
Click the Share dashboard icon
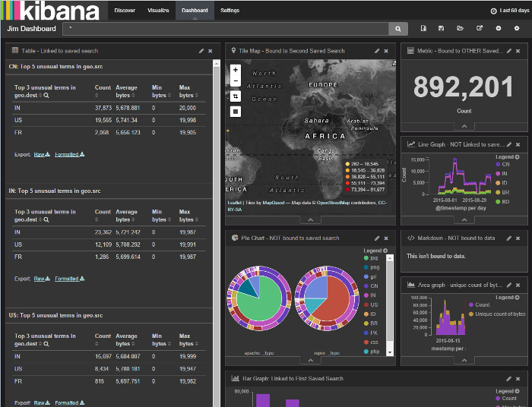click(x=480, y=29)
